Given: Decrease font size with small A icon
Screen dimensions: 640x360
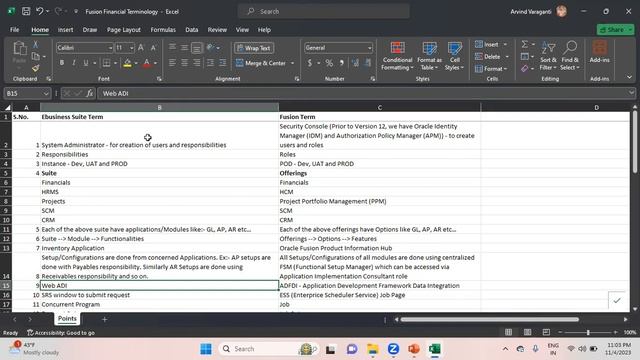Looking at the screenshot, I should click(x=153, y=48).
